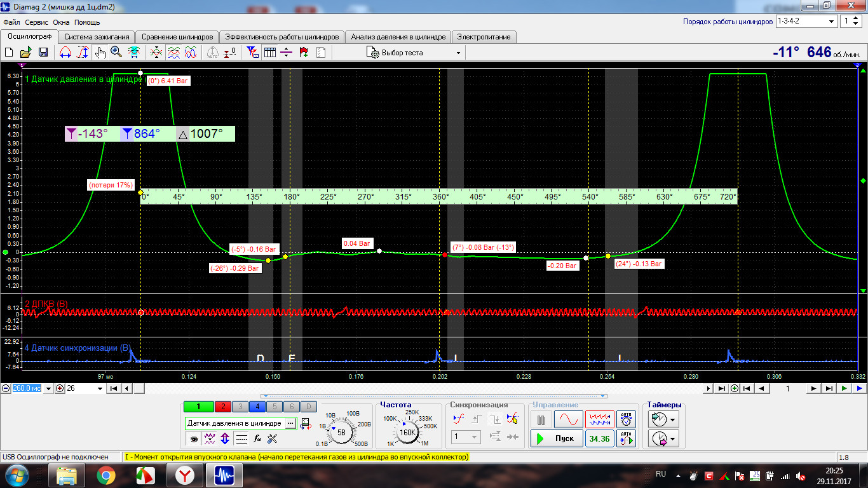Select the horizontal measurement cursor tool
868x488 pixels.
pos(65,53)
